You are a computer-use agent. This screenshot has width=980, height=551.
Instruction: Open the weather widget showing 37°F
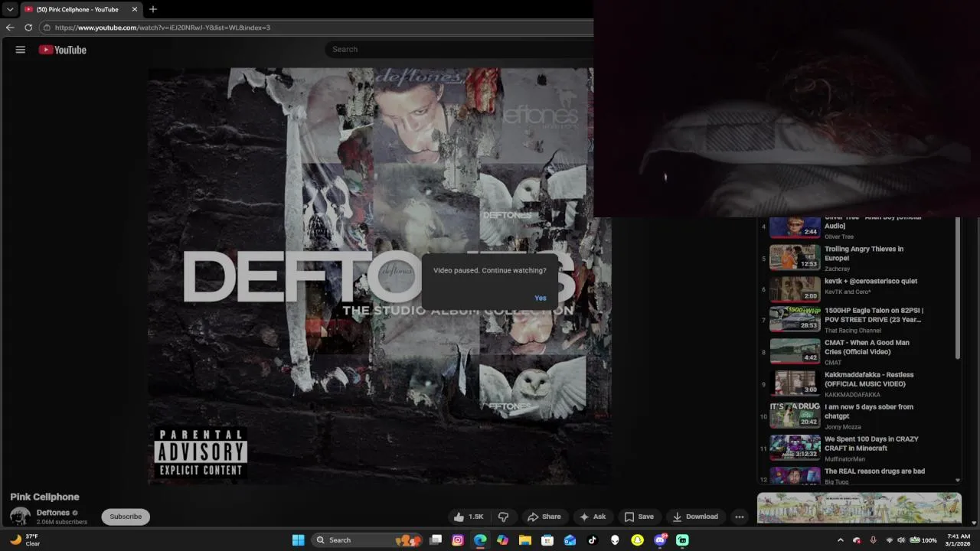(24, 540)
